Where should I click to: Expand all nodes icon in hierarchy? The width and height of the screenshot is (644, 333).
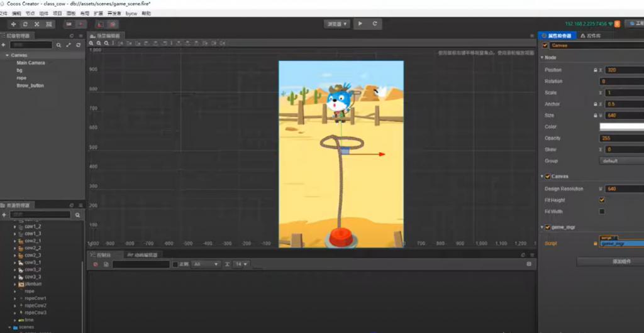(69, 45)
